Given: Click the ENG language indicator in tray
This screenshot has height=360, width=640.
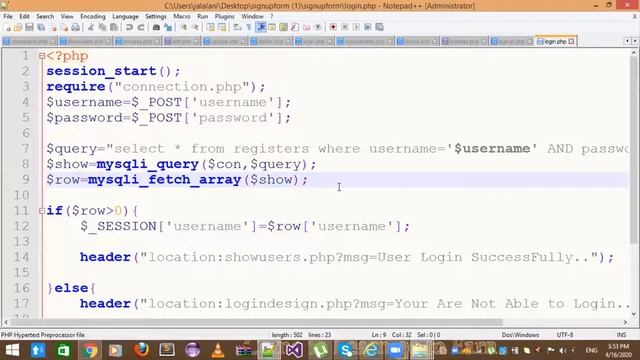Looking at the screenshot, I should pos(591,350).
